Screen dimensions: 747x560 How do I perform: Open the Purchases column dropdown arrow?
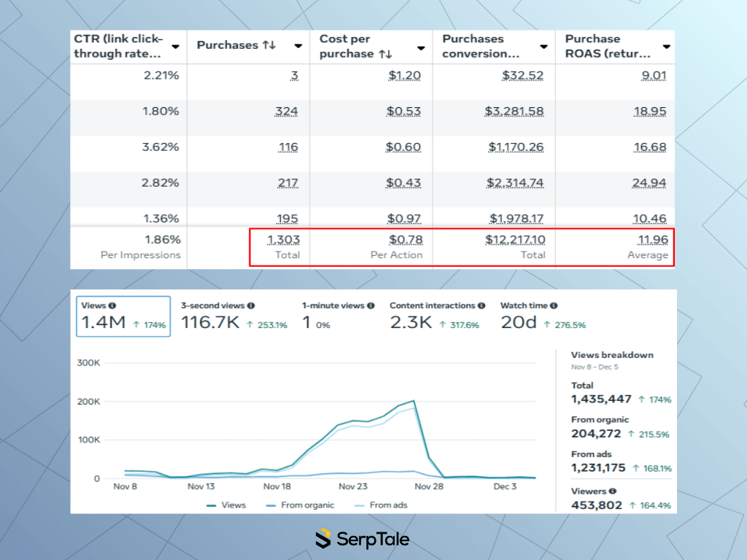pyautogui.click(x=298, y=46)
